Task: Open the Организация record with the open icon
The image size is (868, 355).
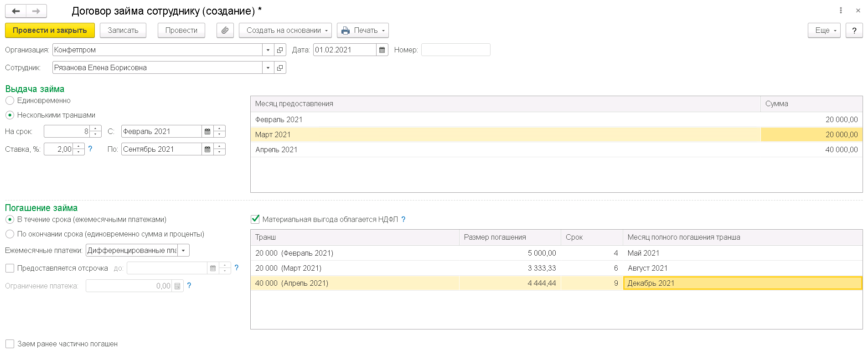Action: [280, 50]
